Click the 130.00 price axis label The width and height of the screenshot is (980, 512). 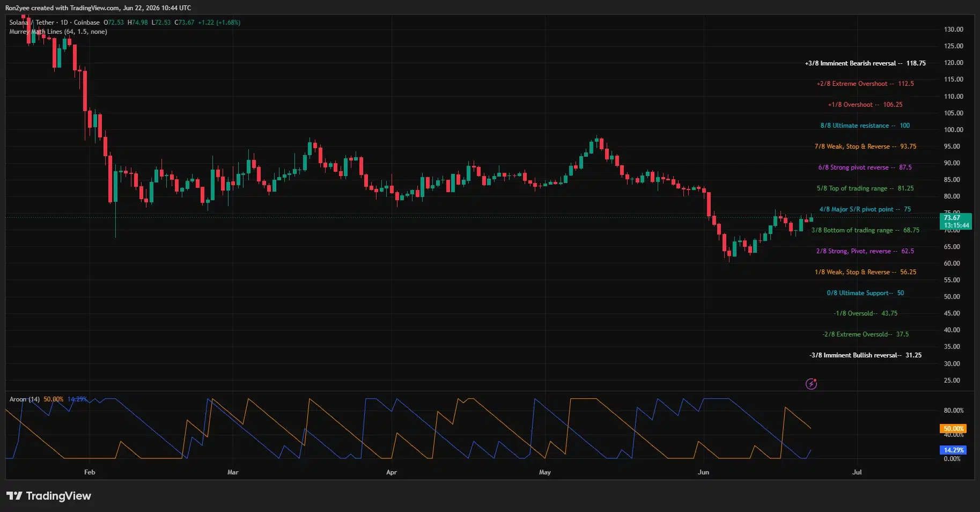tap(954, 30)
